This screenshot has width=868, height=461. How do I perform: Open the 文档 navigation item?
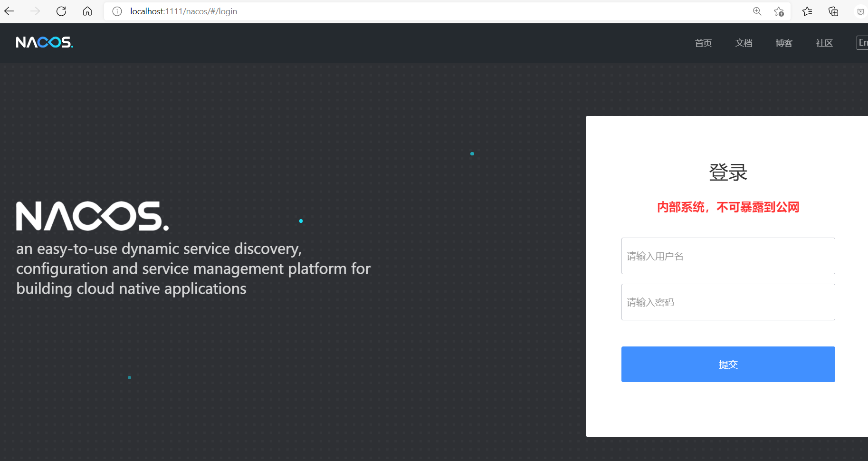point(744,43)
